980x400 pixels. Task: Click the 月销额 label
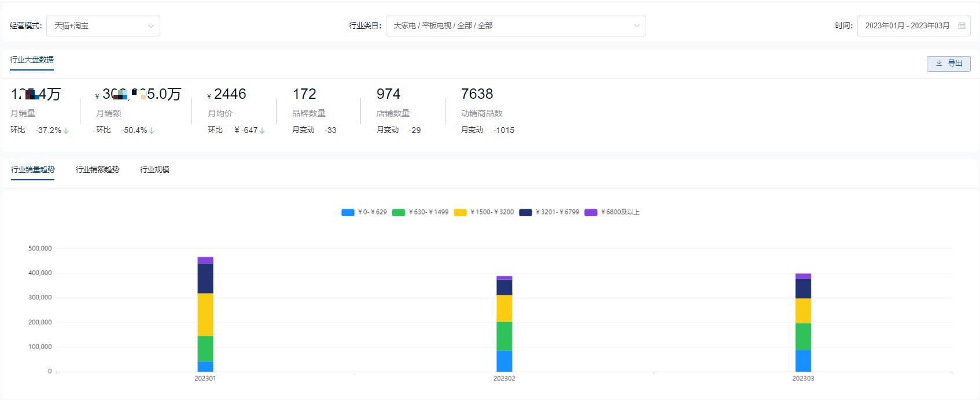tap(109, 113)
